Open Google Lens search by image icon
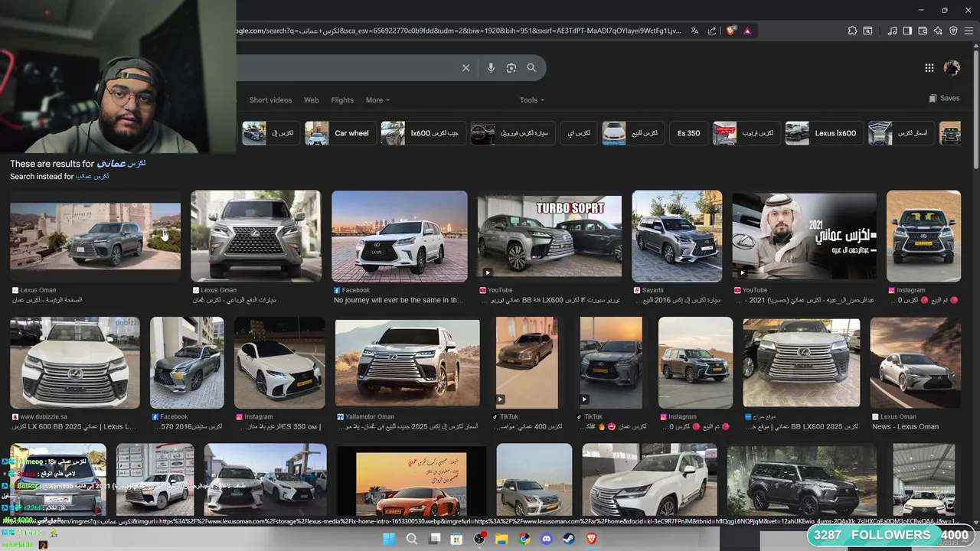Image resolution: width=980 pixels, height=551 pixels. click(511, 68)
